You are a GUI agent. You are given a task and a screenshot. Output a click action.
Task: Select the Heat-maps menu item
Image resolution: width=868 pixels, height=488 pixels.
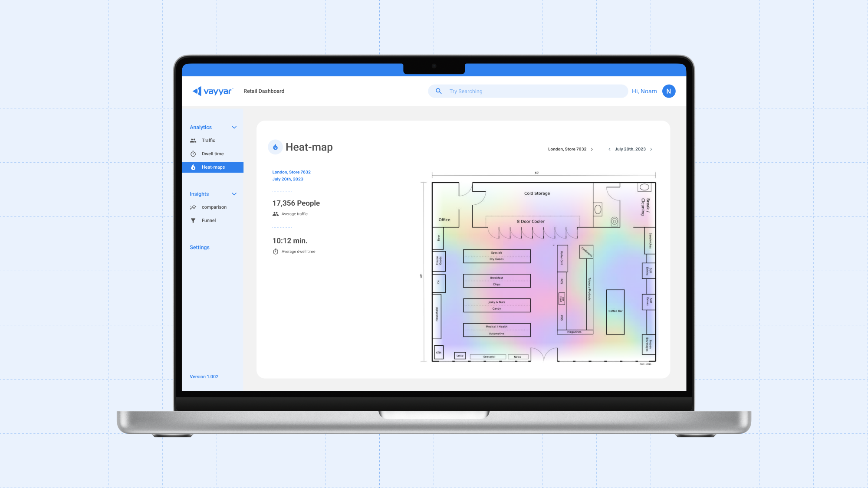pos(213,167)
